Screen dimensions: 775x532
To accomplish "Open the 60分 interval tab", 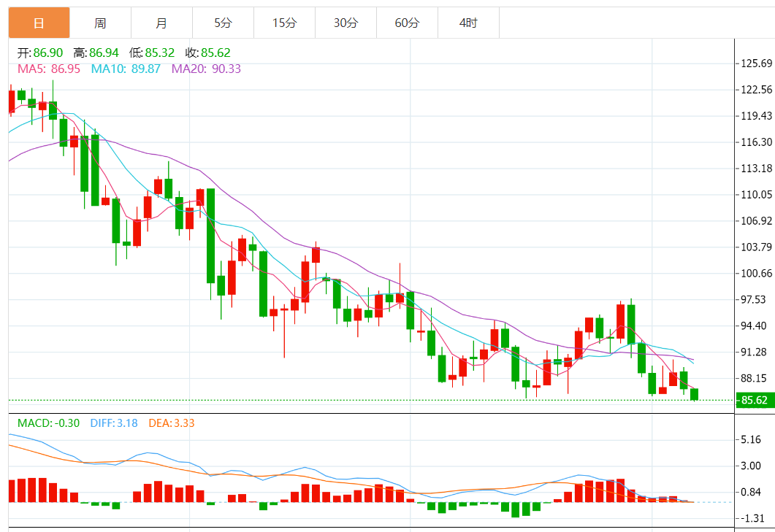I will click(407, 23).
